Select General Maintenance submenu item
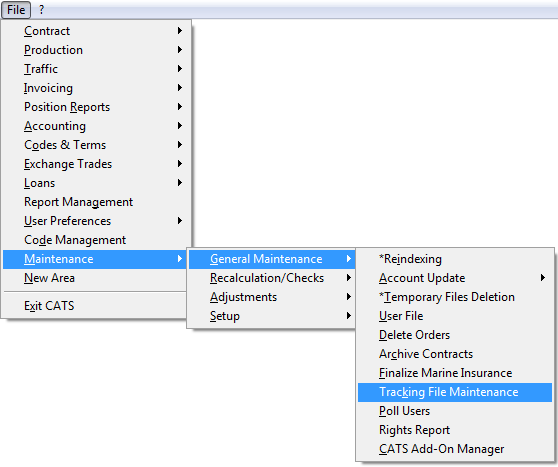This screenshot has height=467, width=558. coord(272,259)
